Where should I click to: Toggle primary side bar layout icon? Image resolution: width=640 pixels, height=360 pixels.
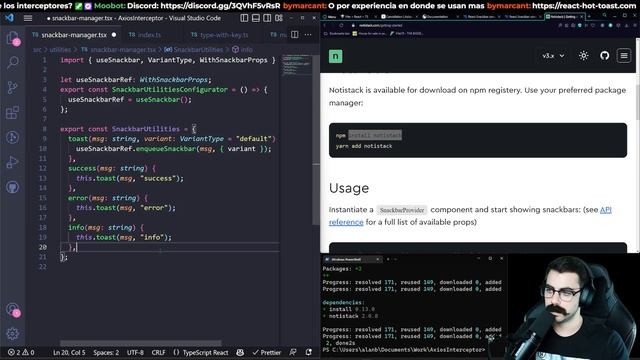pyautogui.click(x=244, y=18)
